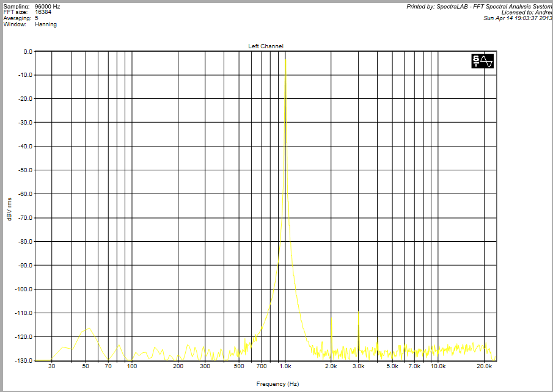The width and height of the screenshot is (553, 392).
Task: Select the "-60.0" dBV axis tick label
Action: (x=26, y=194)
